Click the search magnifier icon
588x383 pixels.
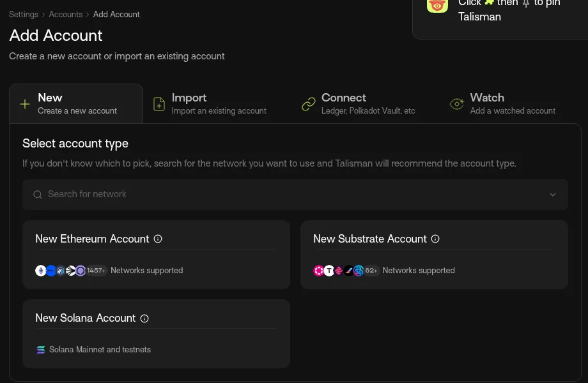(38, 195)
